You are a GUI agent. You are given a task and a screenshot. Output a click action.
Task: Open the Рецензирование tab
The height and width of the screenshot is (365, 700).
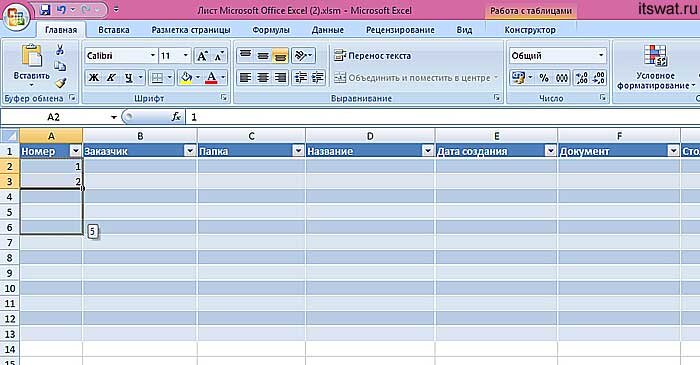point(400,30)
